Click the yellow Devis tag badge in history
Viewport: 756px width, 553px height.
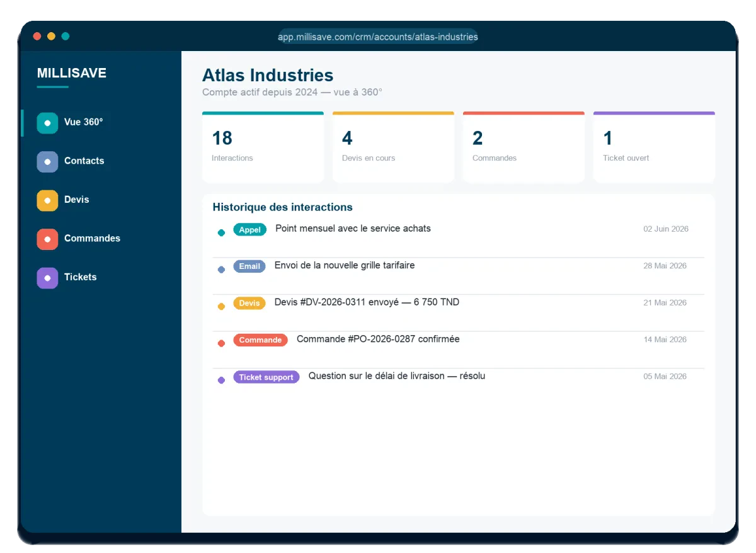249,303
